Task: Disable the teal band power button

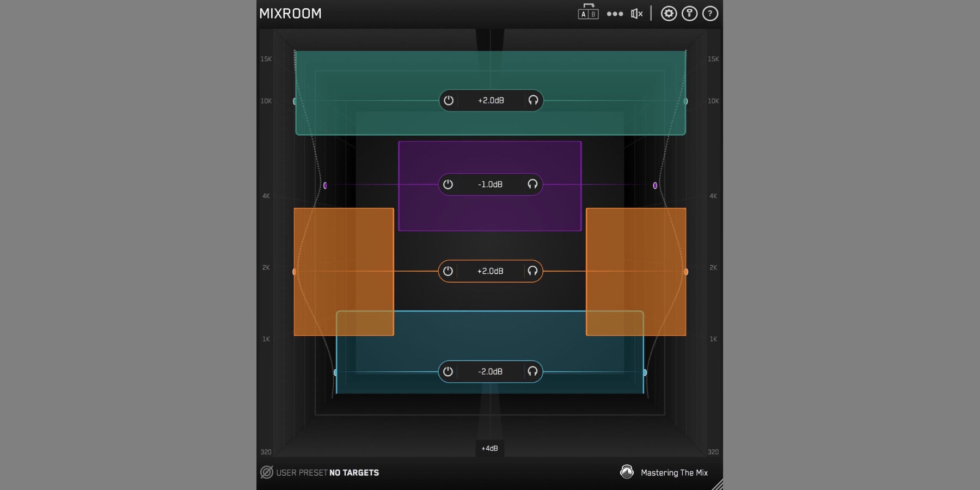Action: 449,100
